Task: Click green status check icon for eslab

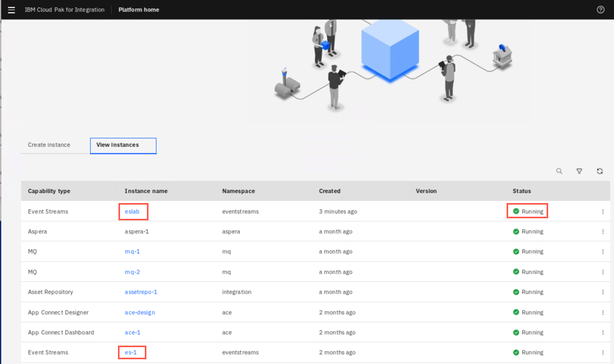Action: (x=516, y=211)
